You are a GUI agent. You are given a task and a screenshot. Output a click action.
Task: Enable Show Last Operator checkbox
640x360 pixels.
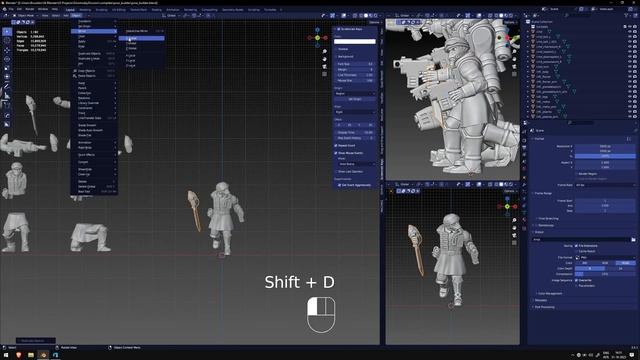pos(336,171)
